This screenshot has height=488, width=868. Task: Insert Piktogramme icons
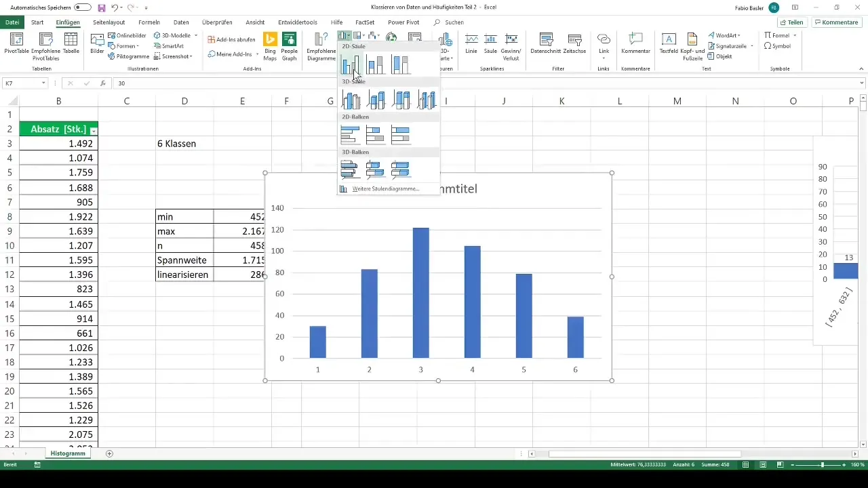tap(127, 56)
